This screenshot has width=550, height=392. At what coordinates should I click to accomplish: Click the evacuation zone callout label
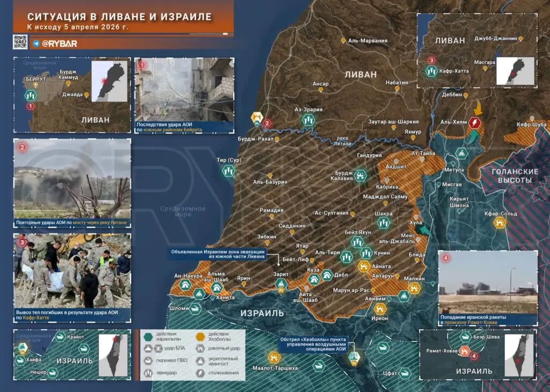click(218, 253)
